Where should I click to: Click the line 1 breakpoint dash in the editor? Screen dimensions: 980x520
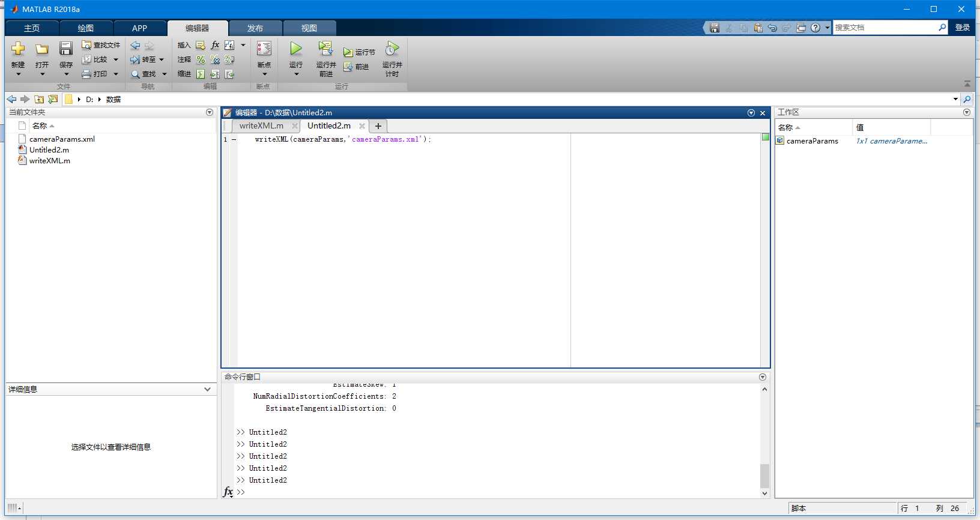[x=234, y=139]
